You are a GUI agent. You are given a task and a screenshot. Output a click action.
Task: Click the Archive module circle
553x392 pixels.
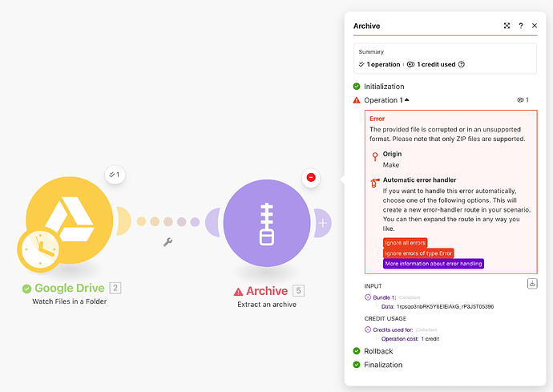[x=267, y=222]
